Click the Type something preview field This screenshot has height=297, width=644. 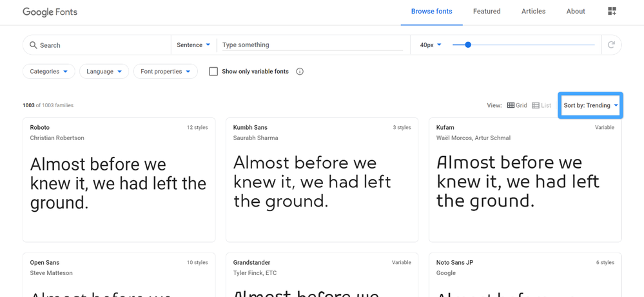click(x=312, y=45)
